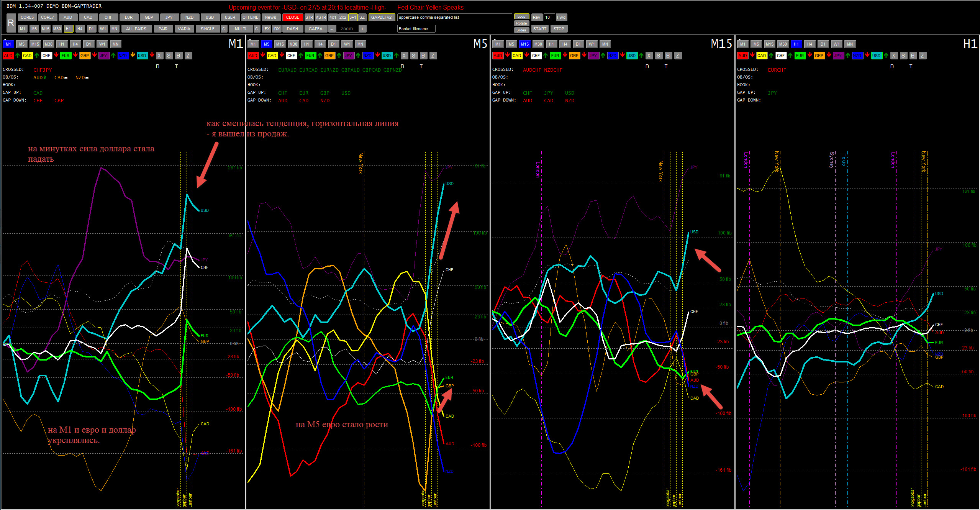Click the C button after MULTI

[257, 29]
